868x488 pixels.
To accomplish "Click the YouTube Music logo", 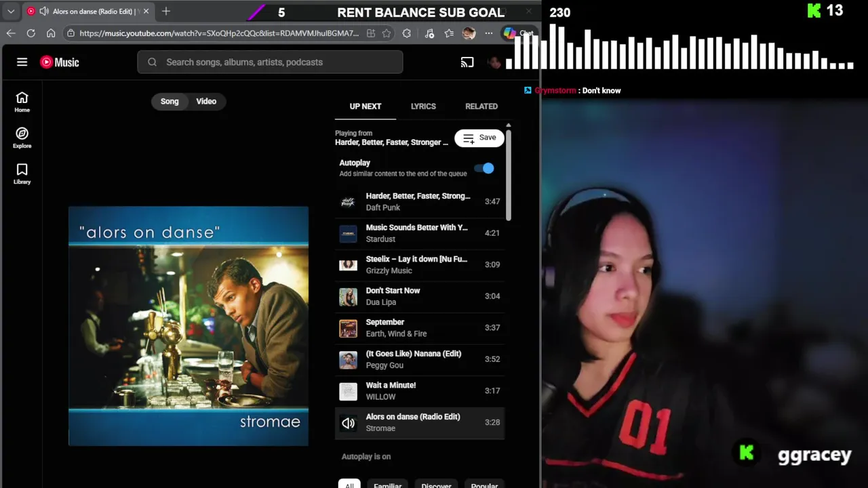I will click(60, 62).
